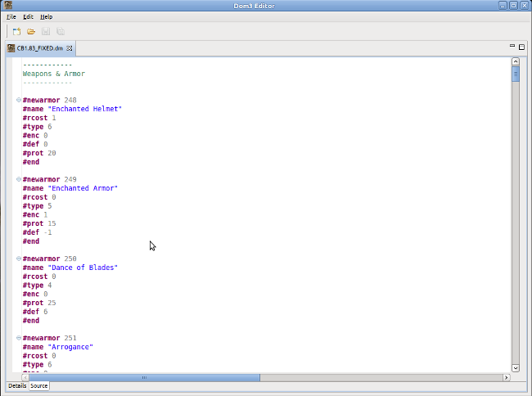Minimize the editor panel view

(x=511, y=47)
